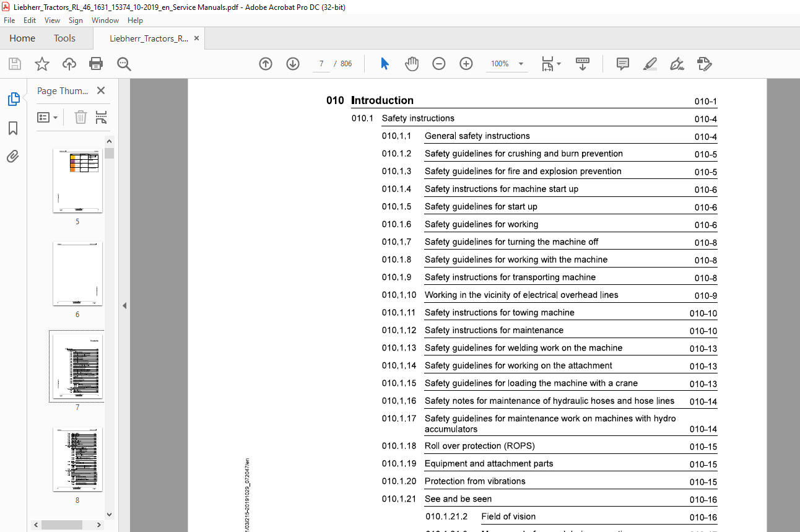Screen dimensions: 800x532
Task: Click the read mode keyboard icon
Action: coord(583,64)
